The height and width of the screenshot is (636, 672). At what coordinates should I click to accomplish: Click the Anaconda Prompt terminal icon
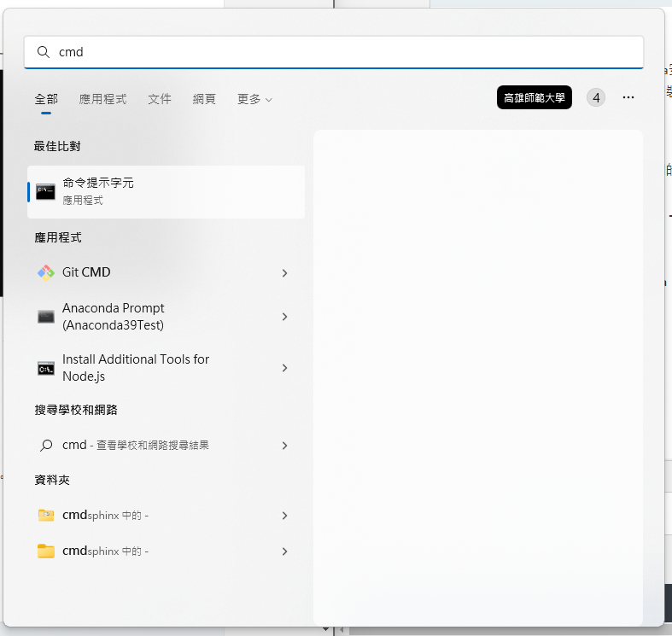[x=46, y=317]
